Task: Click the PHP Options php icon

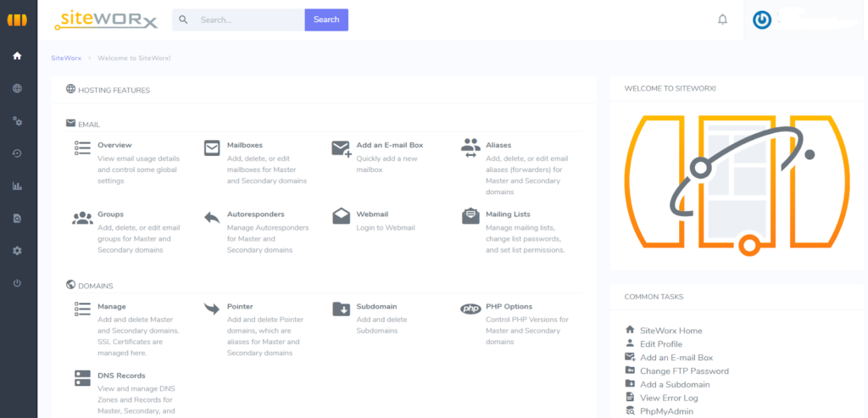Action: click(470, 309)
